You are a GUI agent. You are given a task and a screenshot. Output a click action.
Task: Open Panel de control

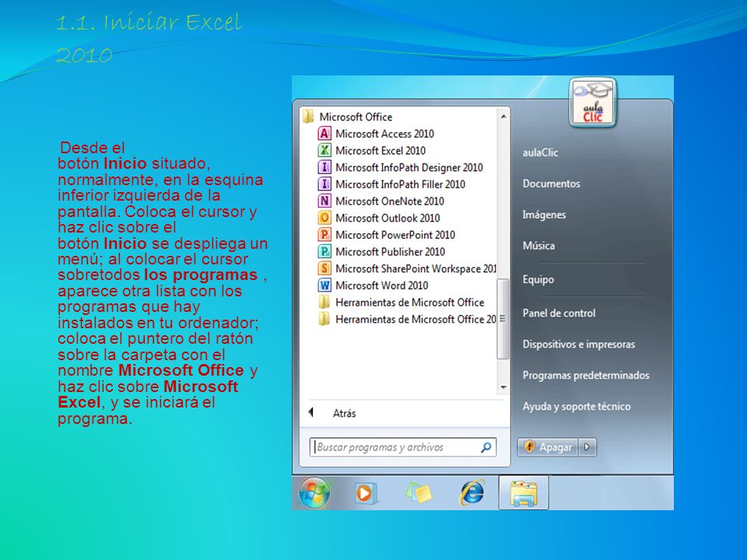point(559,313)
